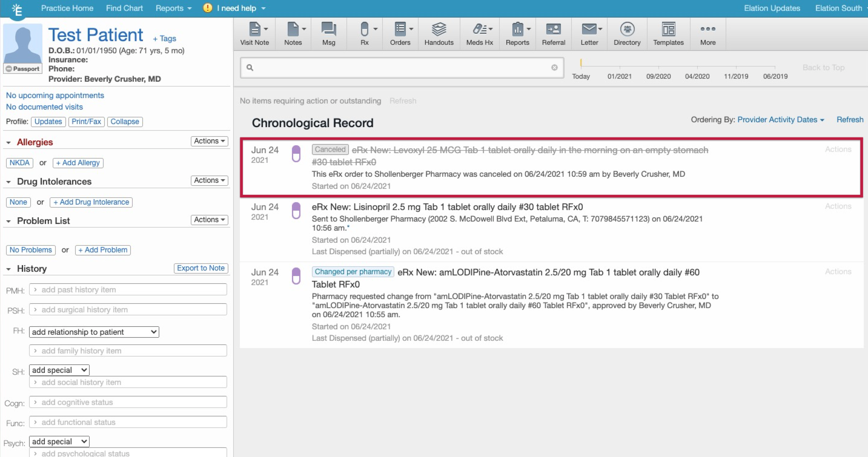The width and height of the screenshot is (868, 457).
Task: Click the Export to Note button
Action: click(200, 268)
